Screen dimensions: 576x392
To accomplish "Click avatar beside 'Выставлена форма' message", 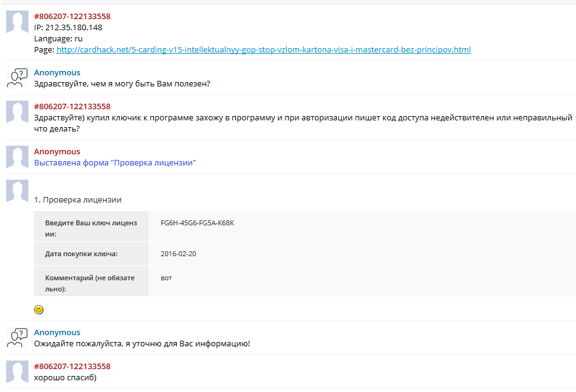I will pyautogui.click(x=17, y=157).
